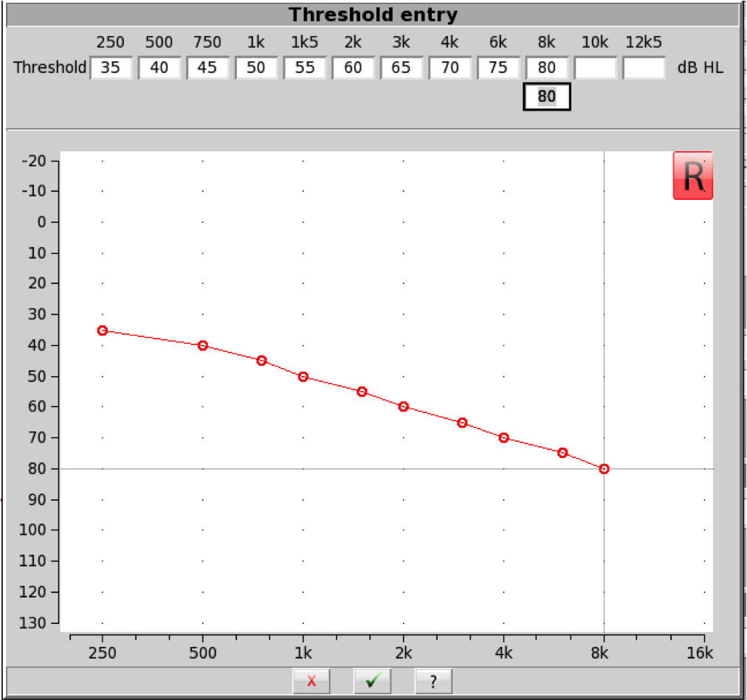This screenshot has width=747, height=700.
Task: Select the 2k threshold field
Action: pyautogui.click(x=353, y=68)
